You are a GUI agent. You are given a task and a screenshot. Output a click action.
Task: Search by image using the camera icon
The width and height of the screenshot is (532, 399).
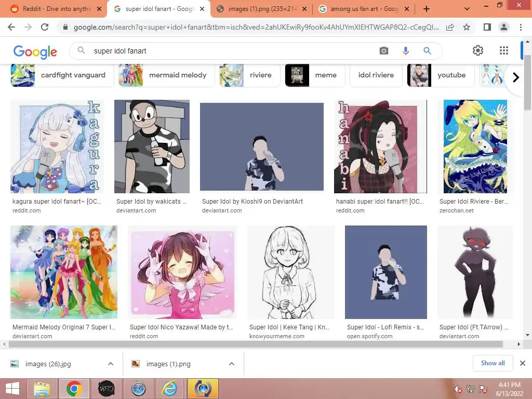click(x=384, y=51)
